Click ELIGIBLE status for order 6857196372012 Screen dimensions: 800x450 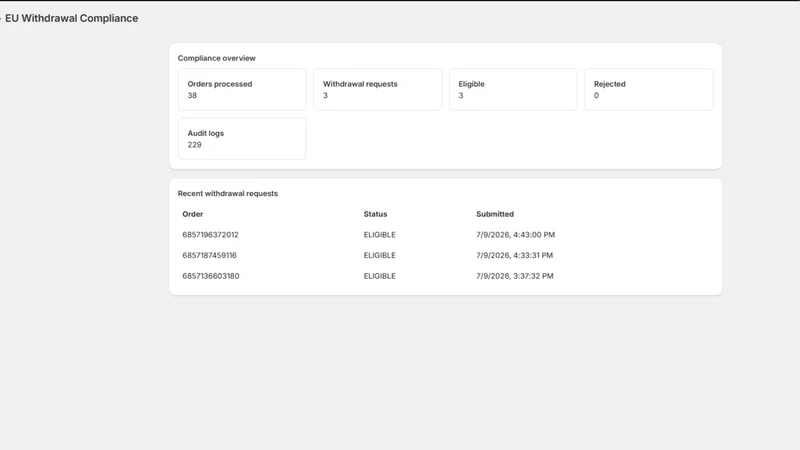pos(380,235)
